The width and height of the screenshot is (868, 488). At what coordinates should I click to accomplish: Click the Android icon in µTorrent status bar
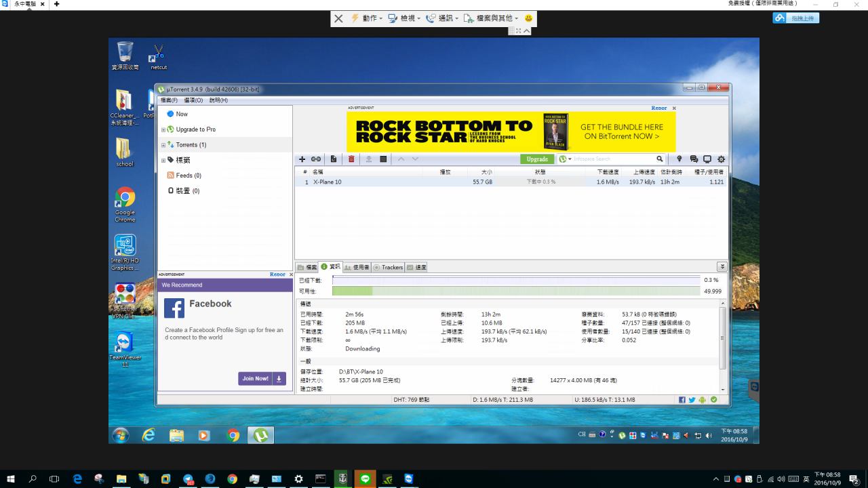pyautogui.click(x=703, y=400)
